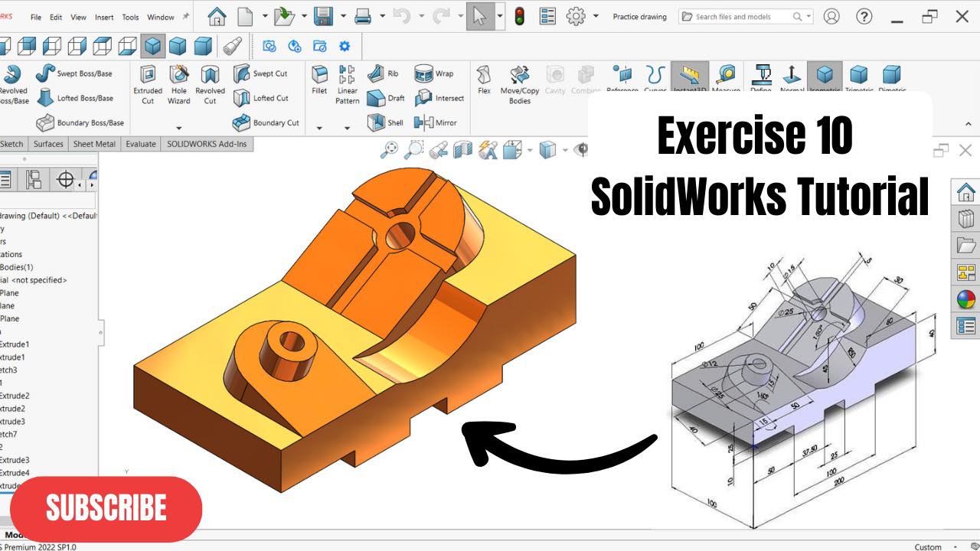Click the Mirror tool
The width and height of the screenshot is (980, 551).
pyautogui.click(x=436, y=122)
